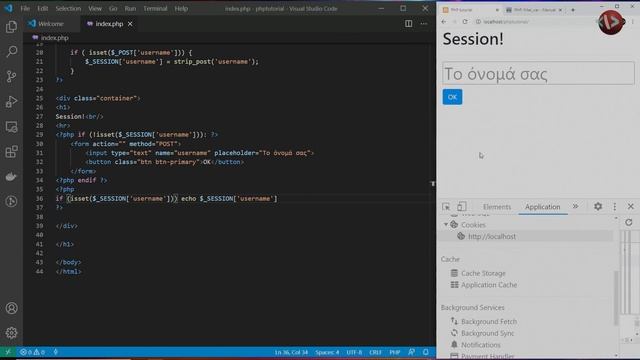Open Manage gear in VS Code
Screen dimensions: 640x360
pos(11,333)
